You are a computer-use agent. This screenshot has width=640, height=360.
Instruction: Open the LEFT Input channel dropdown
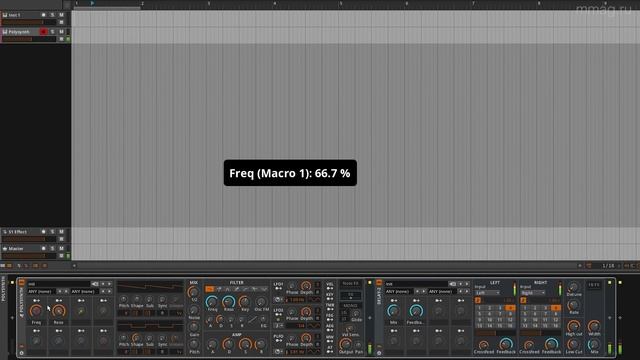487,293
